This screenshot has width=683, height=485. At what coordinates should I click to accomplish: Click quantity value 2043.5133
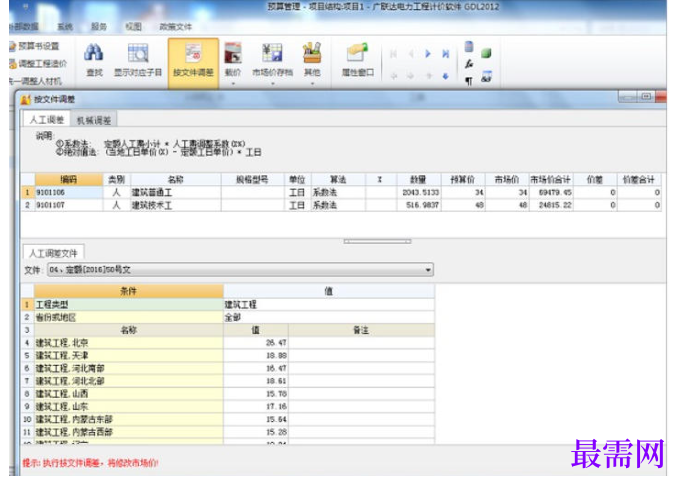[x=419, y=192]
